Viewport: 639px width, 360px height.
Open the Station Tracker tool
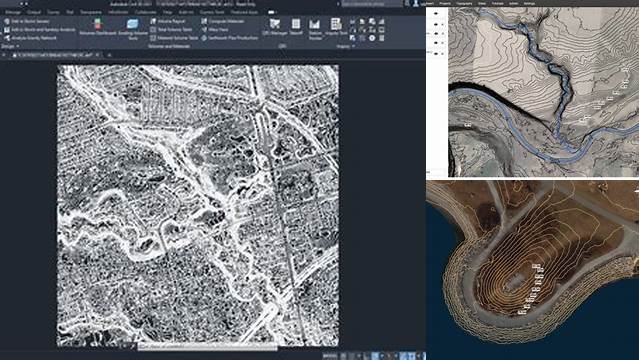point(315,29)
